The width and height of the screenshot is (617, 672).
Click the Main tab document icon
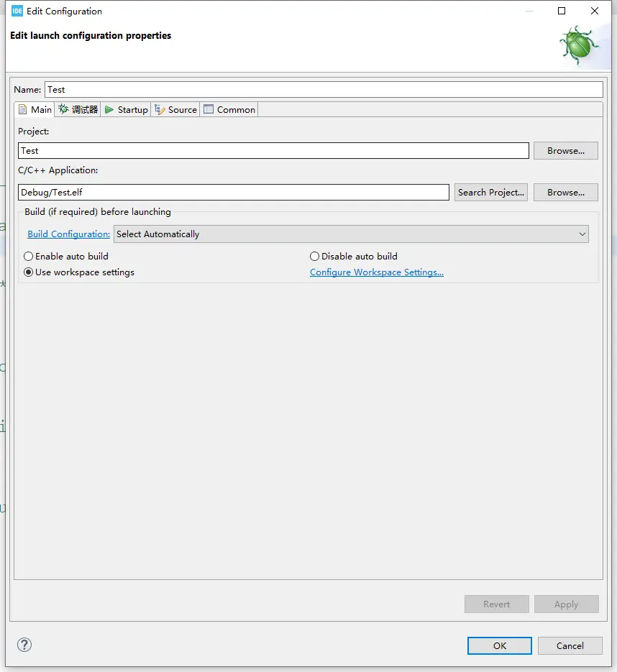[x=23, y=110]
